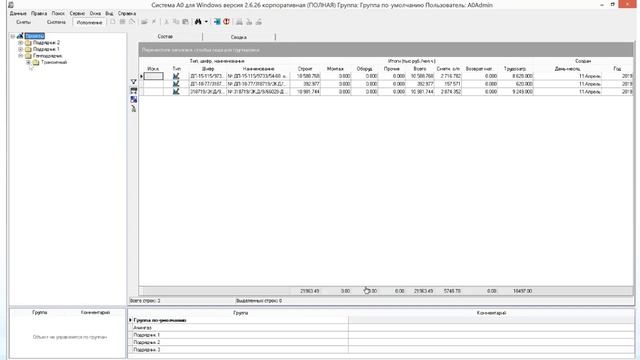Select Подрядчик 1 folder in project tree
Image resolution: width=640 pixels, height=360 pixels.
tap(46, 49)
